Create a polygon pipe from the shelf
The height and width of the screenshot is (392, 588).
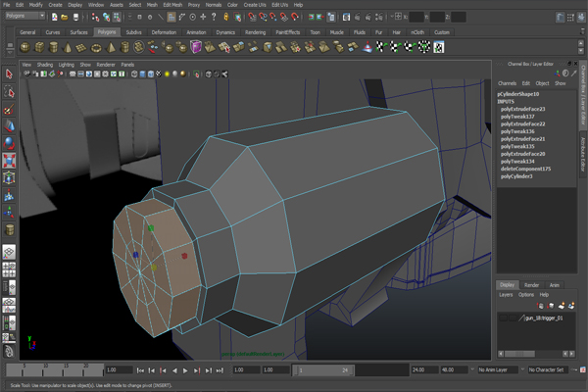pos(124,48)
